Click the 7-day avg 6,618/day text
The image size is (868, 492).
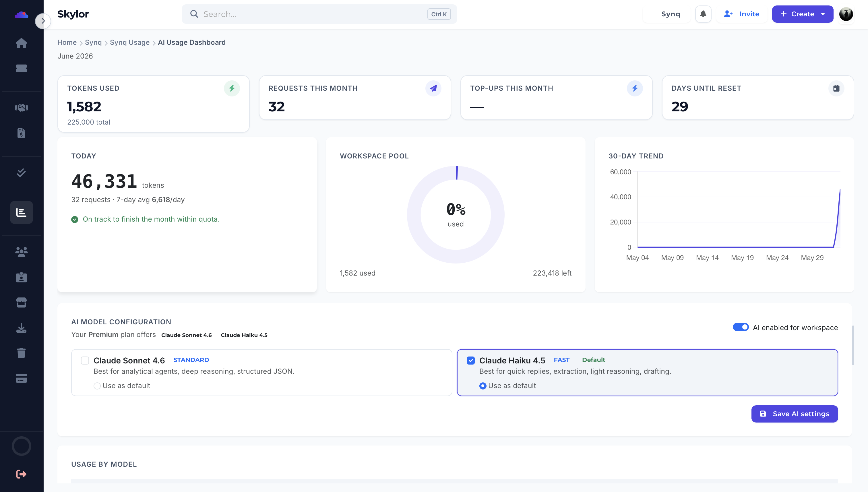[150, 200]
